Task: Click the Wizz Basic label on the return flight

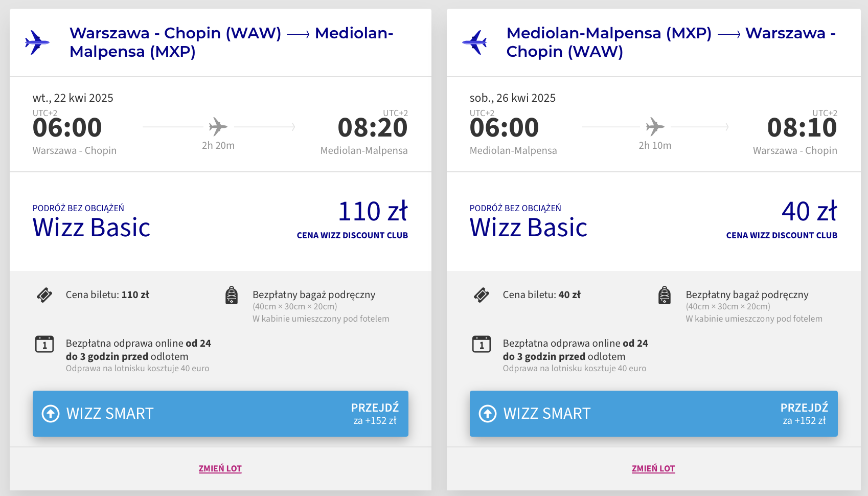Action: coord(529,228)
